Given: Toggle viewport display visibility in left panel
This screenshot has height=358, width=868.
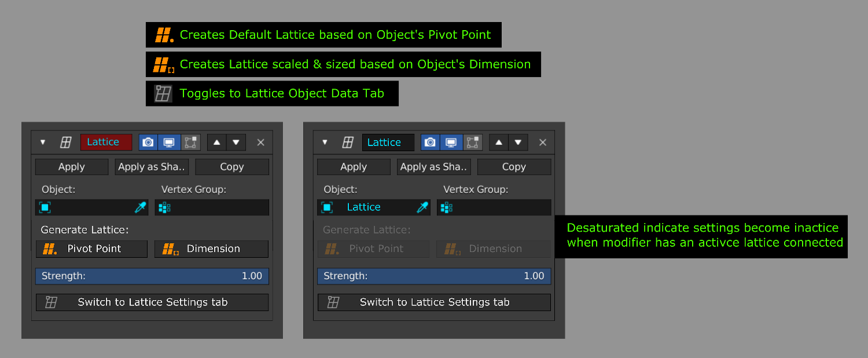Looking at the screenshot, I should tap(169, 143).
